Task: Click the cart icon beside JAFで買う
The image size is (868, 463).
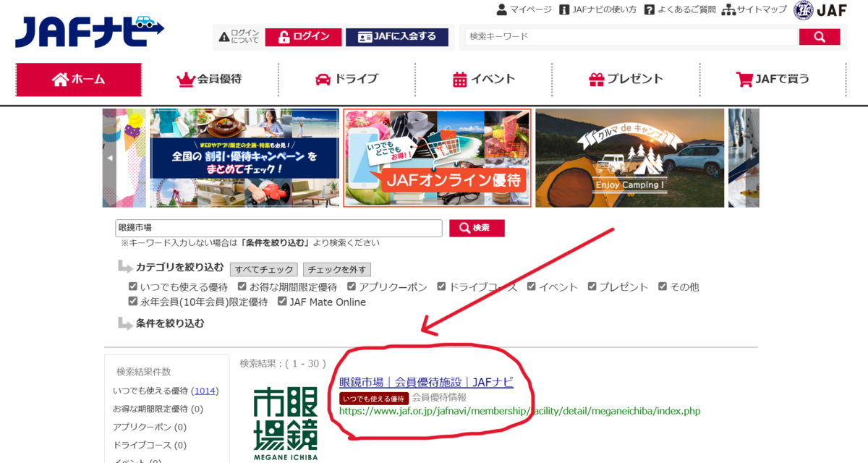Action: click(745, 80)
